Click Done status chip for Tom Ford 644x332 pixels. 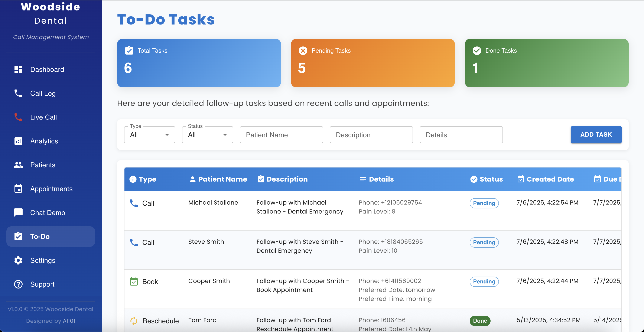(x=480, y=321)
